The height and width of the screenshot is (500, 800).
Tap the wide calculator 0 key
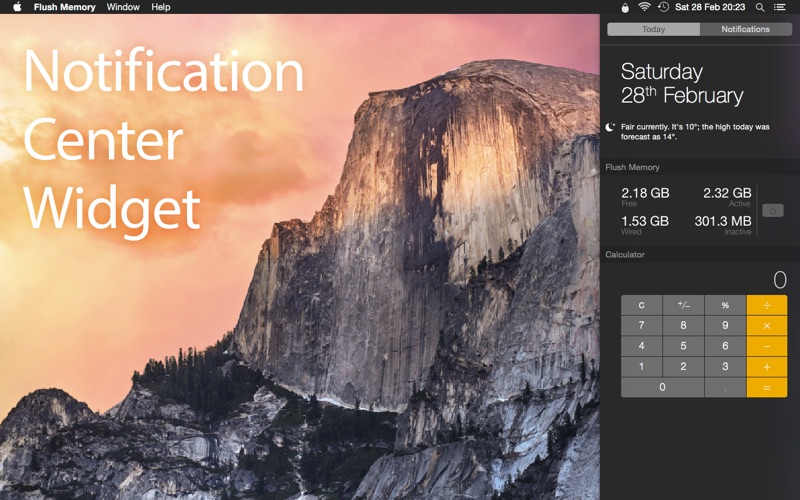click(x=662, y=387)
